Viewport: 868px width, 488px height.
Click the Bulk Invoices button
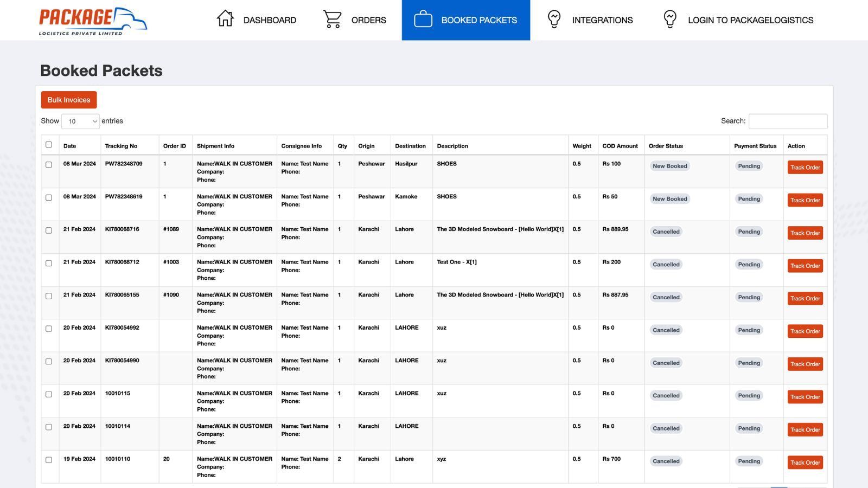click(69, 100)
